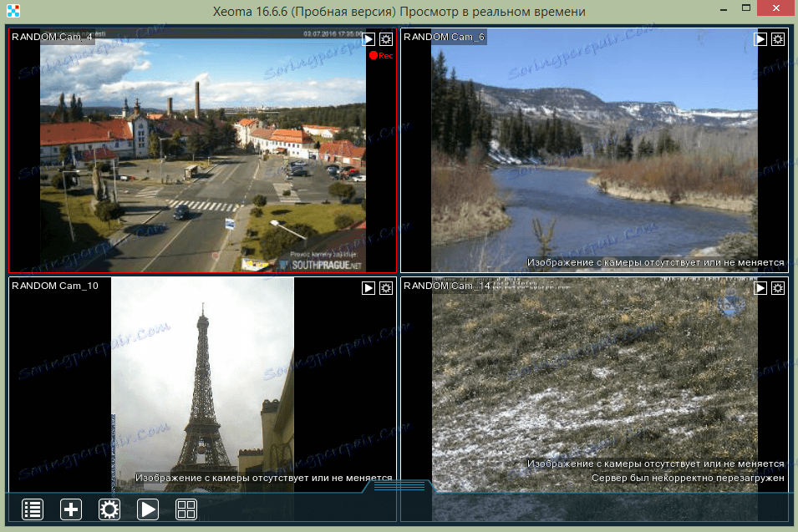Image resolution: width=798 pixels, height=532 pixels.
Task: Open settings gear of RANDOM Cam_6
Action: [778, 39]
